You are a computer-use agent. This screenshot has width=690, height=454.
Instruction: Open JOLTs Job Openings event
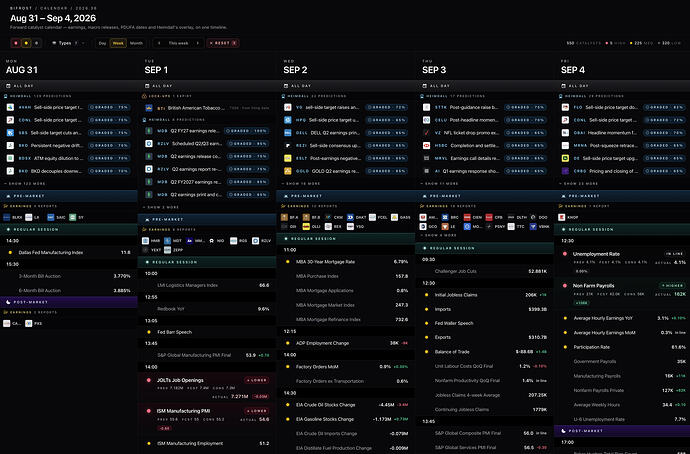[x=207, y=387]
